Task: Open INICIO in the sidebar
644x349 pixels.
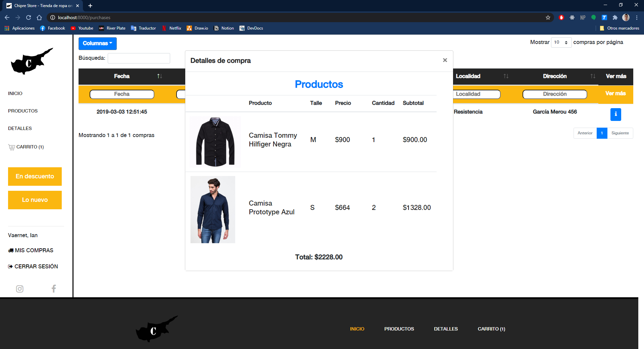Action: point(15,93)
